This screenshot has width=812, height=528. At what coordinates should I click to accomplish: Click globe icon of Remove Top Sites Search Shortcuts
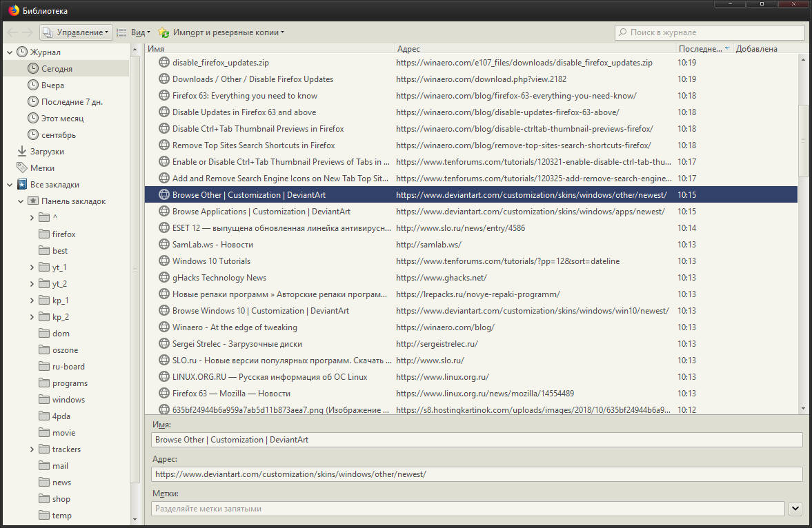coord(164,145)
